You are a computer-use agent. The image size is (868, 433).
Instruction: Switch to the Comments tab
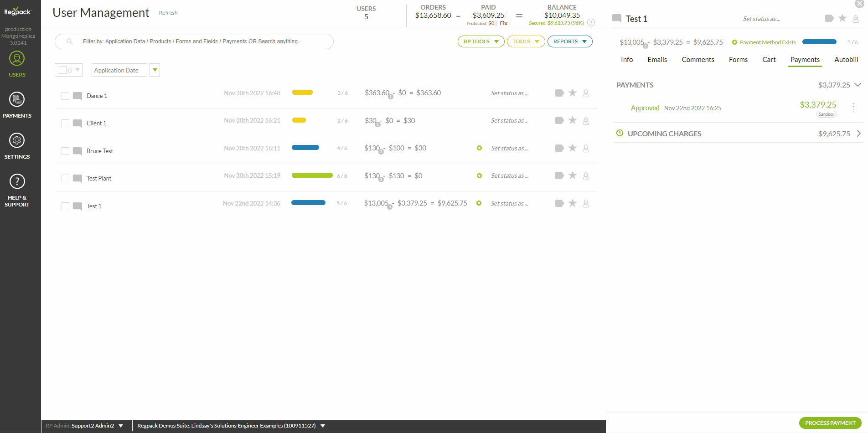[698, 60]
